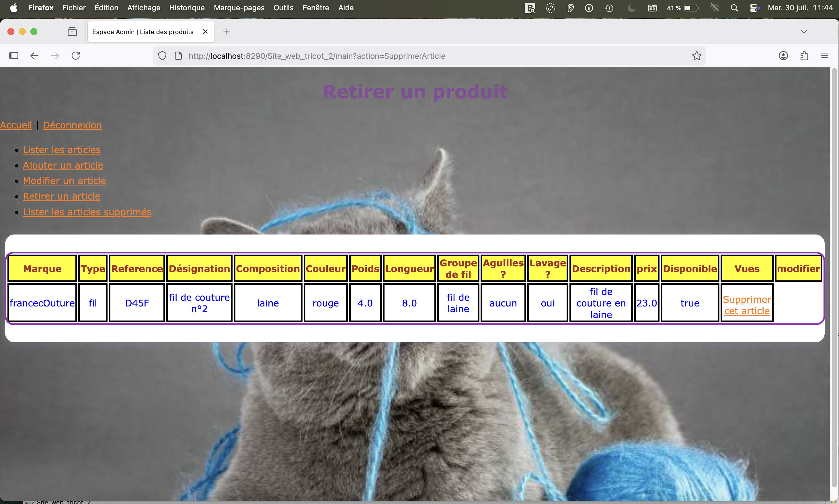Reload the current page
The width and height of the screenshot is (839, 504).
[75, 56]
